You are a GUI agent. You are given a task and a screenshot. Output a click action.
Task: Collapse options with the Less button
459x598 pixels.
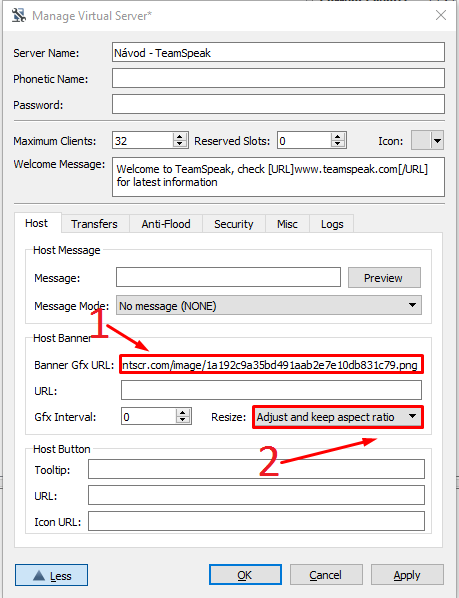click(x=51, y=575)
